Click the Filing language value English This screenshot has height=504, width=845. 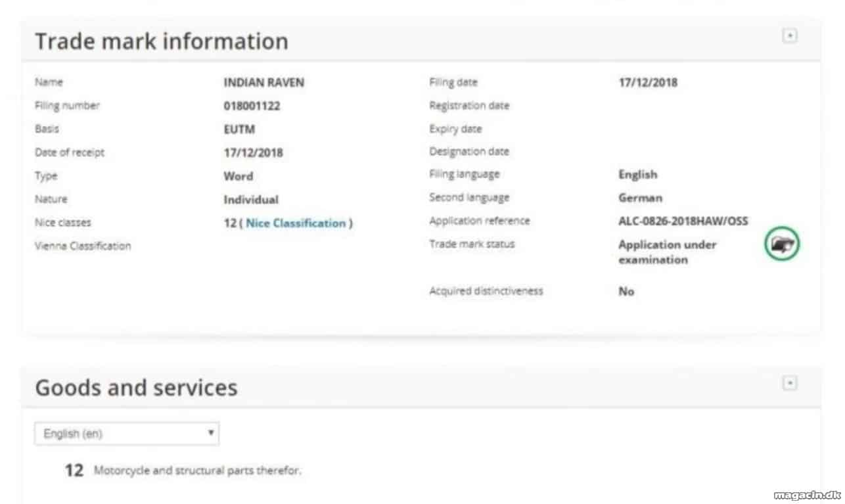[637, 175]
